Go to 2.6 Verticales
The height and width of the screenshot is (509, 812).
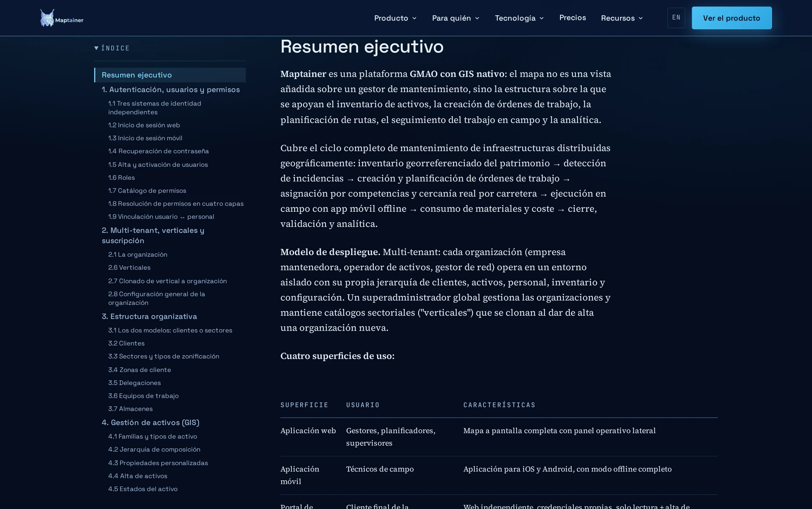[x=129, y=268]
